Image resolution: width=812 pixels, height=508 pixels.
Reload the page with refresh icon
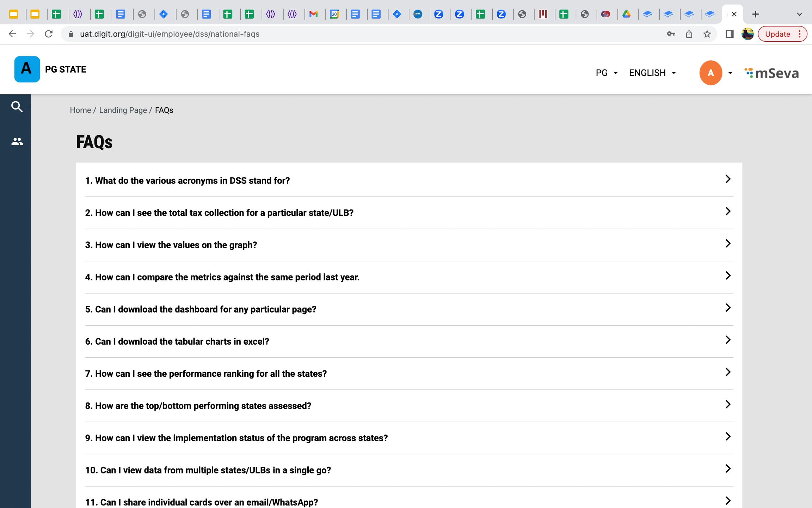(49, 34)
